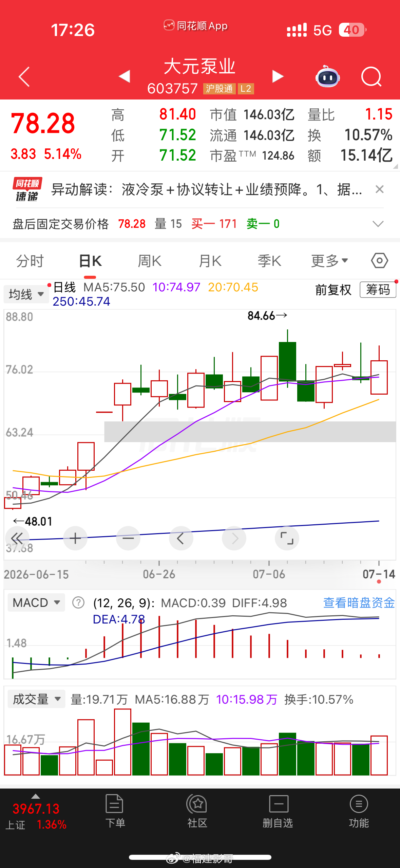Change 前复权 adjustment mode
Screen dimensions: 400x868
pyautogui.click(x=333, y=290)
